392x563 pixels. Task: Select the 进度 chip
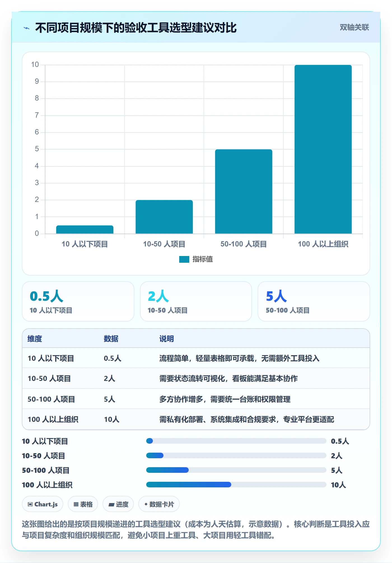118,504
